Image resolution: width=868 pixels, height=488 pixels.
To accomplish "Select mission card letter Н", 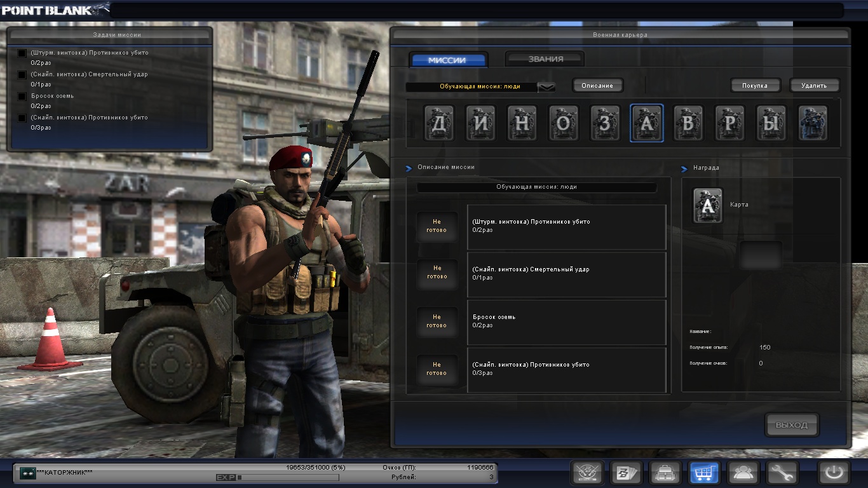I will [x=522, y=123].
